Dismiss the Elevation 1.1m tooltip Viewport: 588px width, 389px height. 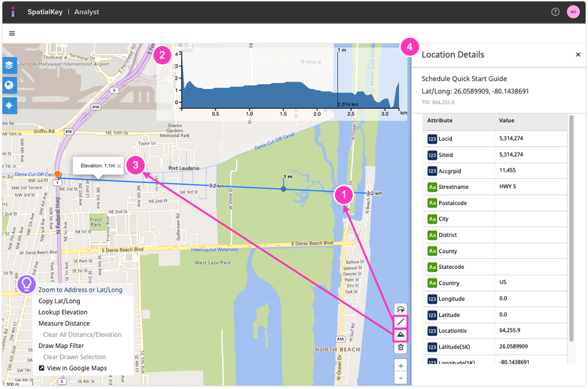pyautogui.click(x=119, y=165)
